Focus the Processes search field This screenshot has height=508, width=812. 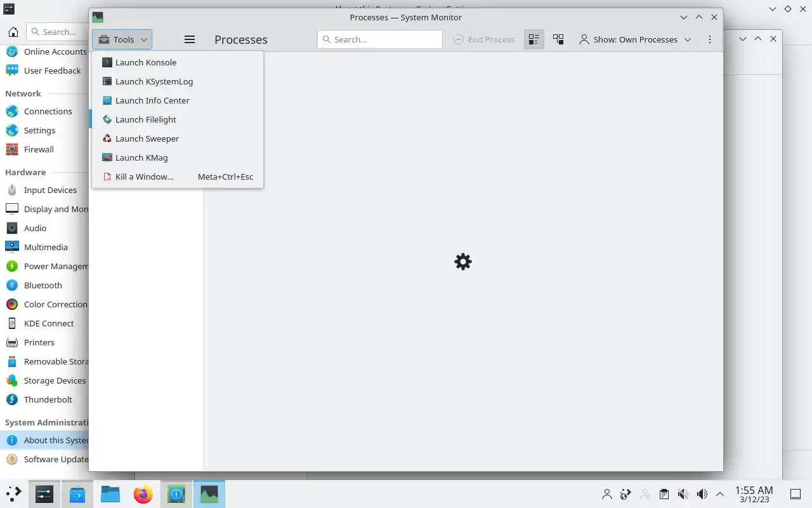pos(379,39)
